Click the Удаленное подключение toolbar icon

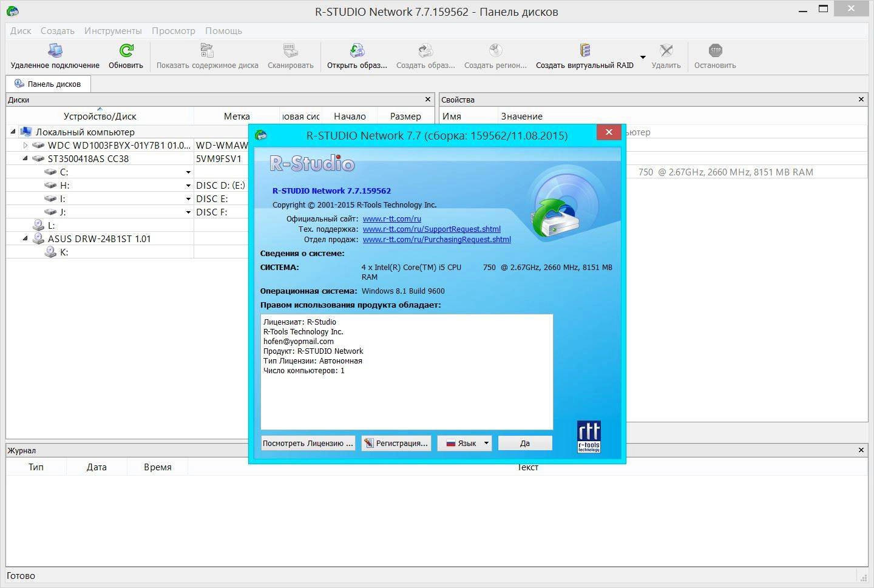coord(55,50)
